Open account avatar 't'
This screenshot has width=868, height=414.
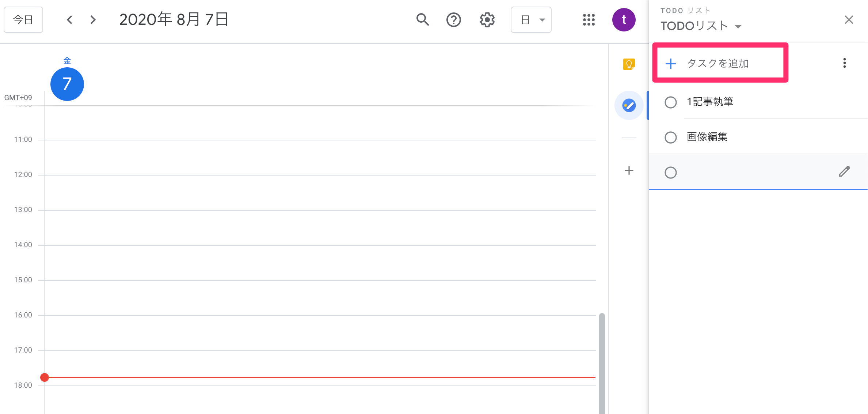[x=624, y=20]
